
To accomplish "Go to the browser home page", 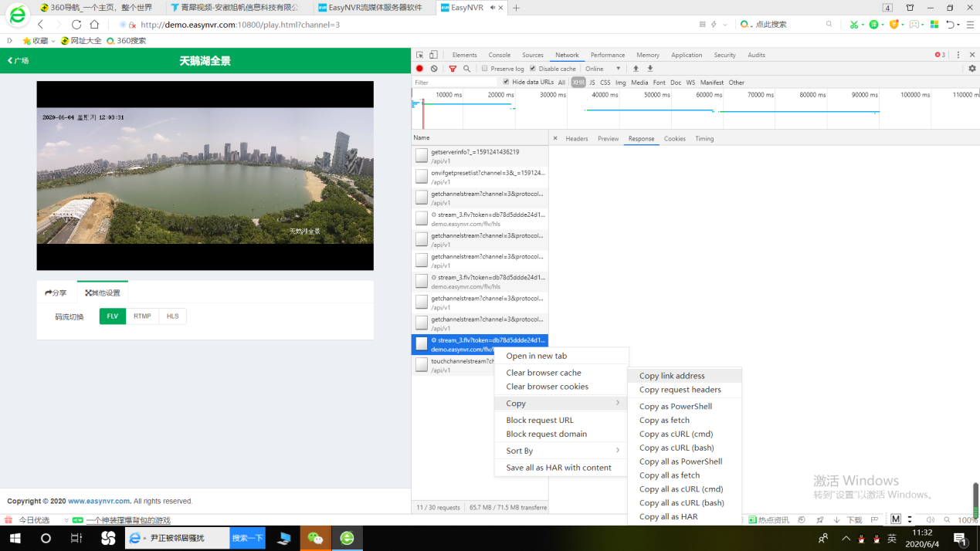I will [94, 25].
